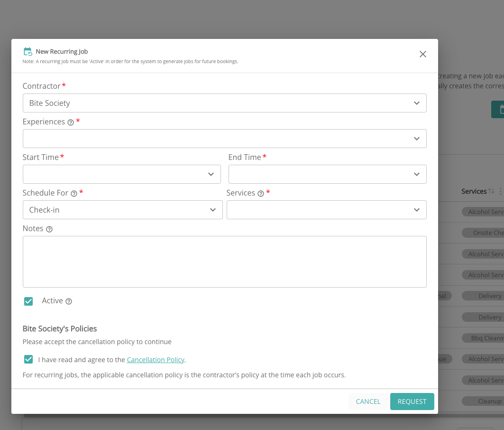Expand the Experiences dropdown

click(x=224, y=139)
